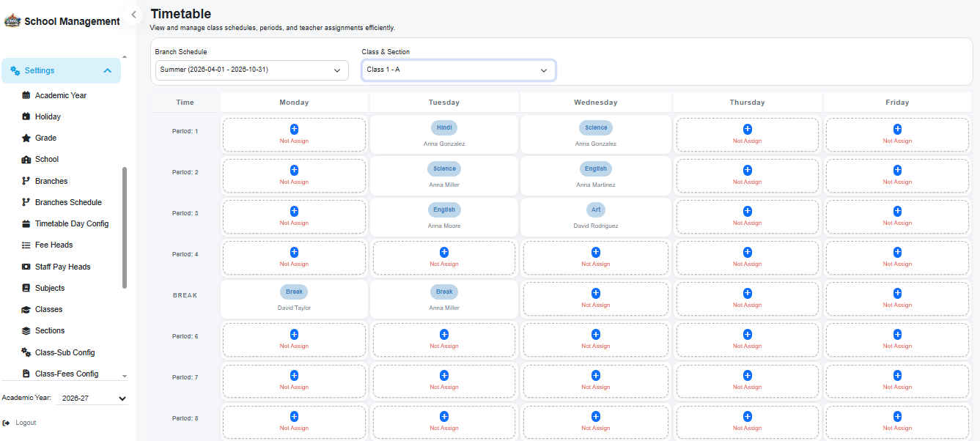Click the English badge on Wednesday Period 2
Screen dimensions: 980x441
point(596,168)
